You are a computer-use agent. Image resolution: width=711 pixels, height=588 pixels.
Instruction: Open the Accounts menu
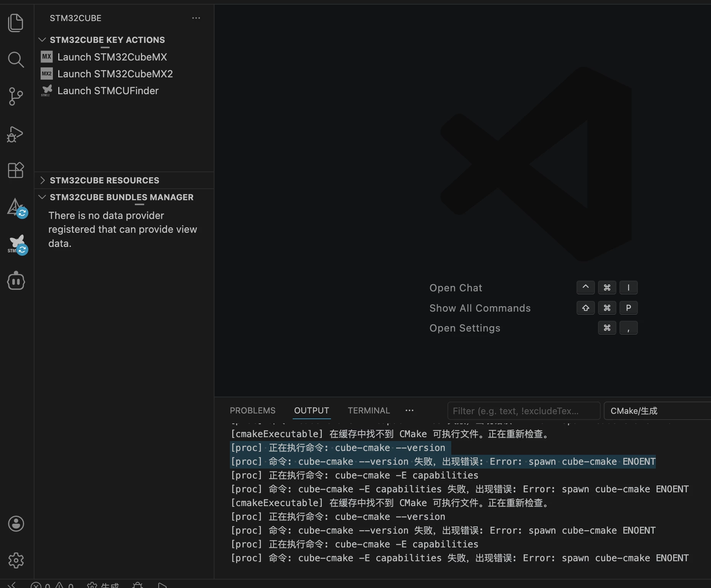pyautogui.click(x=16, y=524)
